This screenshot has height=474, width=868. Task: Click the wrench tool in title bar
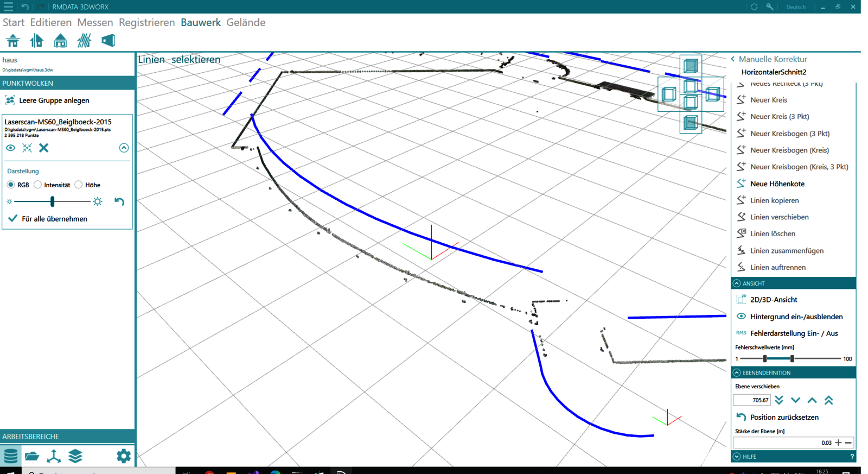tap(770, 7)
